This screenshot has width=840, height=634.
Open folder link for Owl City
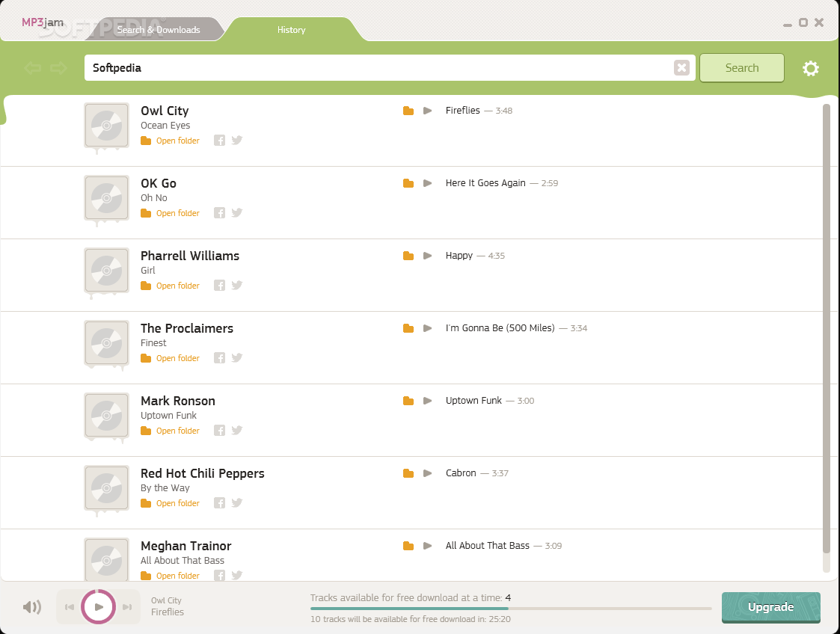pyautogui.click(x=171, y=141)
